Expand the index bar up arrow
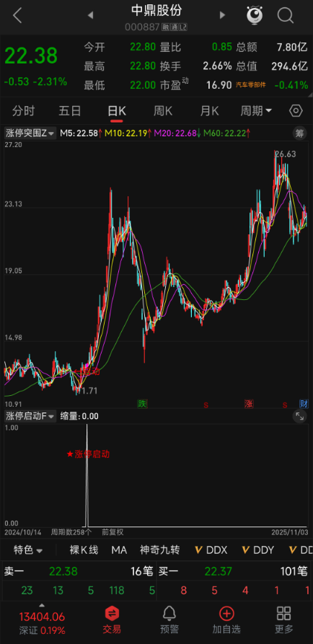This screenshot has width=313, height=644. click(x=41, y=606)
